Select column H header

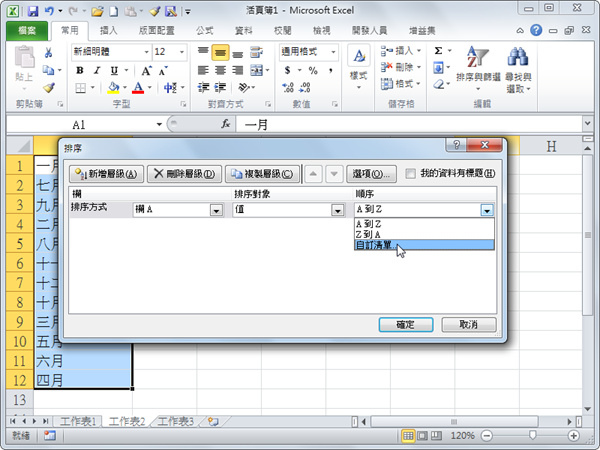point(551,146)
